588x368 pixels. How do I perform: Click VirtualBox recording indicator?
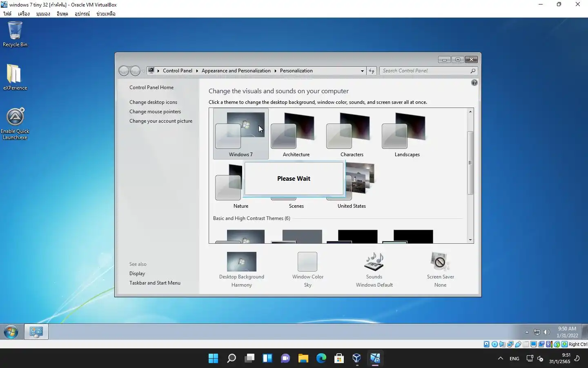click(x=541, y=344)
